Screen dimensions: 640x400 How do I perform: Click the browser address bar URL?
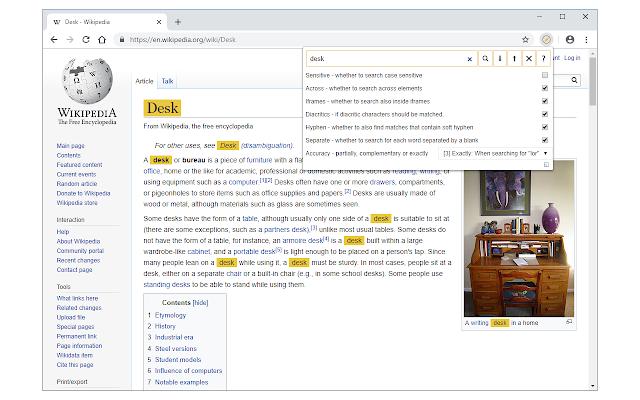click(182, 40)
